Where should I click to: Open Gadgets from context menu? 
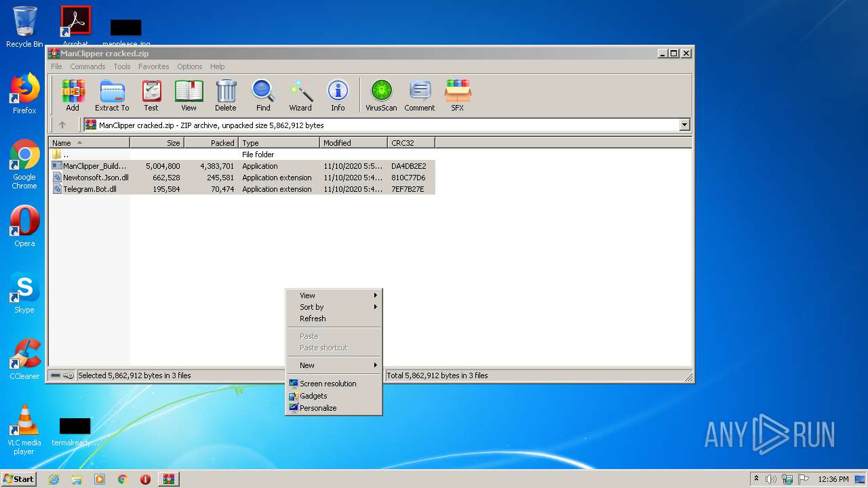pos(334,396)
